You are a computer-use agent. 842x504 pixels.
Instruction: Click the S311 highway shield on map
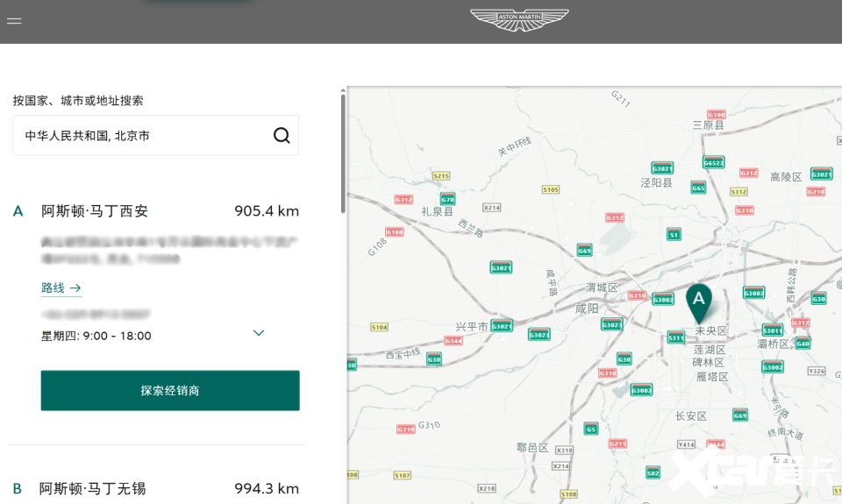pos(675,337)
